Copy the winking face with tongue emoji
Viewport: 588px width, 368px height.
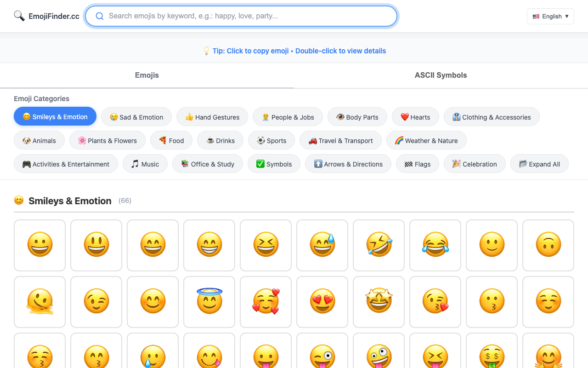(x=322, y=351)
